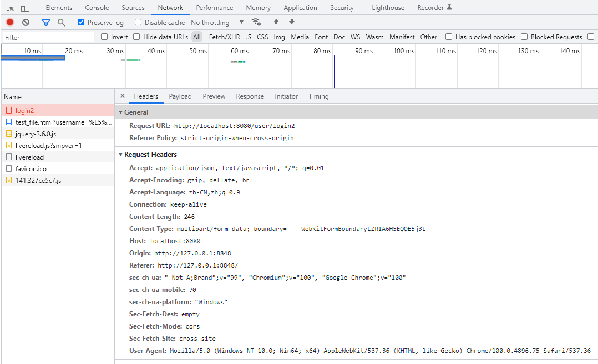Viewport: 598px width, 364px height.
Task: Open the No throttling dropdown
Action: 212,22
